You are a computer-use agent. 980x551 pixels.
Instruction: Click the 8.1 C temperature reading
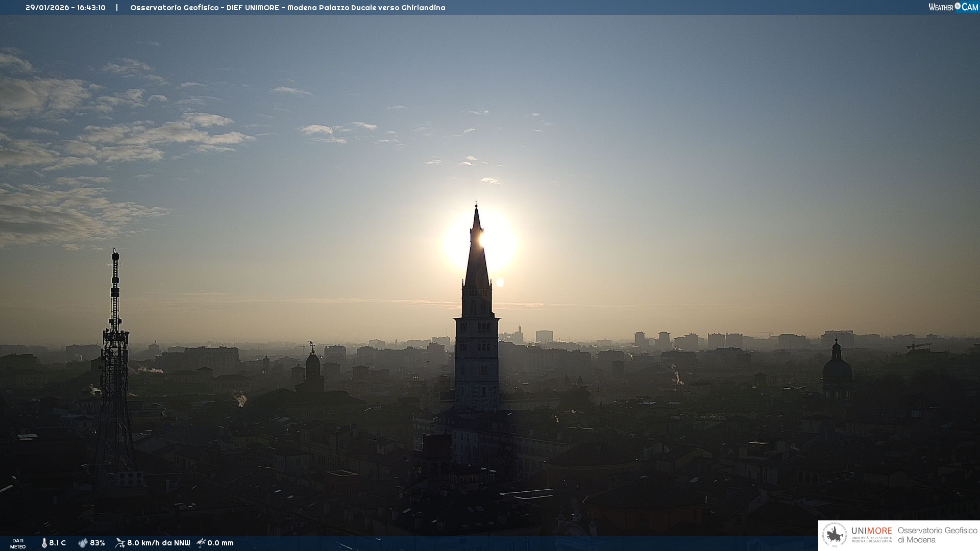coord(58,543)
